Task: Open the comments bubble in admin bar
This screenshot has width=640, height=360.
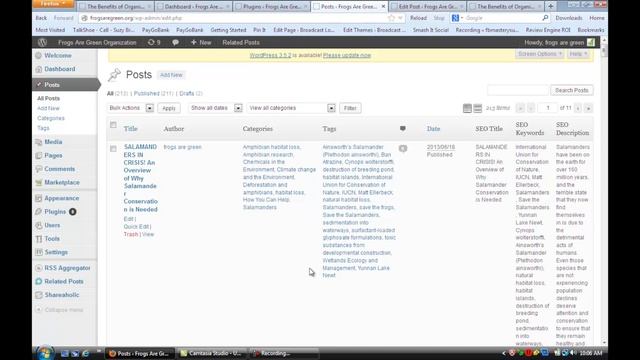Action: 176,42
